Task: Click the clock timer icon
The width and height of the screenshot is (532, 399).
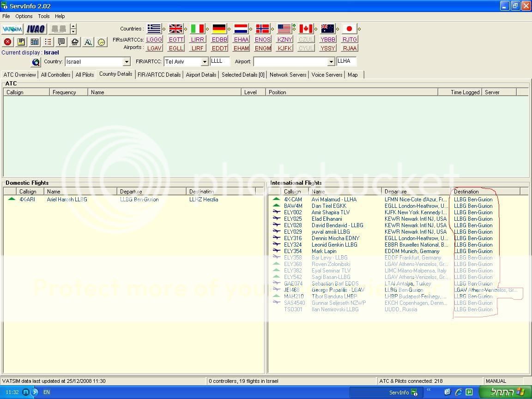Action: (x=102, y=42)
